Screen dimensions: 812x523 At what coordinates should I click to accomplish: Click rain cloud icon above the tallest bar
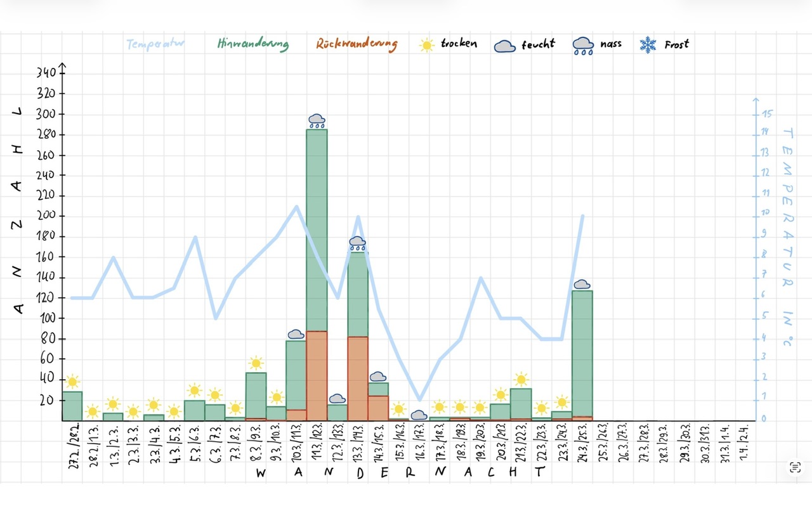[x=317, y=120]
